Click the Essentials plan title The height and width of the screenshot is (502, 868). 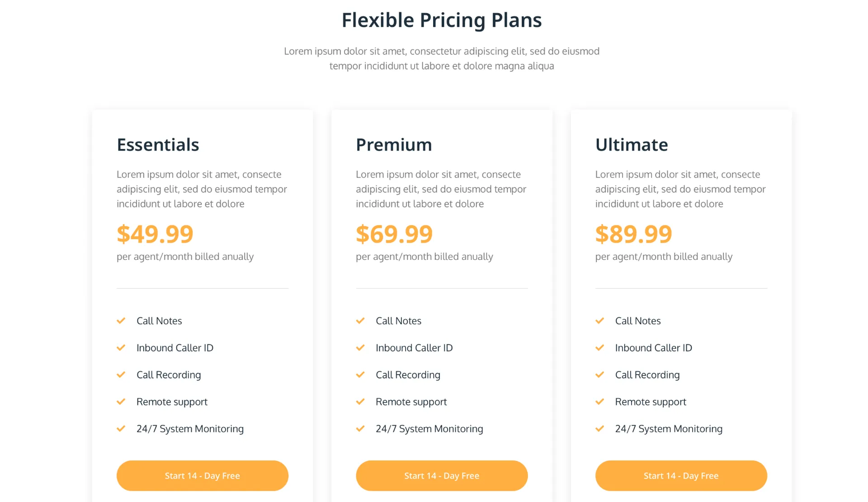[158, 145]
